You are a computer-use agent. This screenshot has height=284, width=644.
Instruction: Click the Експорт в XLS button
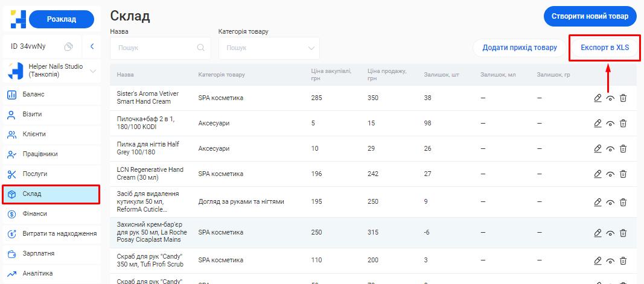pos(604,48)
